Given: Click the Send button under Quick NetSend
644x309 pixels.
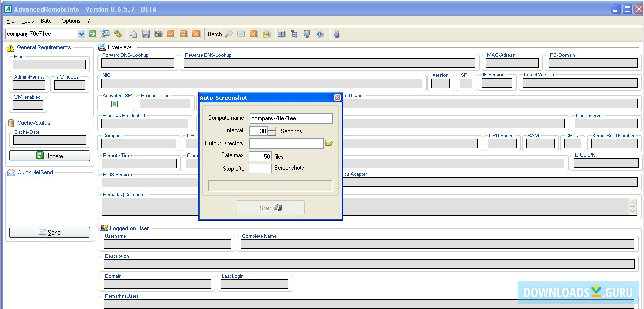Looking at the screenshot, I should pyautogui.click(x=49, y=233).
